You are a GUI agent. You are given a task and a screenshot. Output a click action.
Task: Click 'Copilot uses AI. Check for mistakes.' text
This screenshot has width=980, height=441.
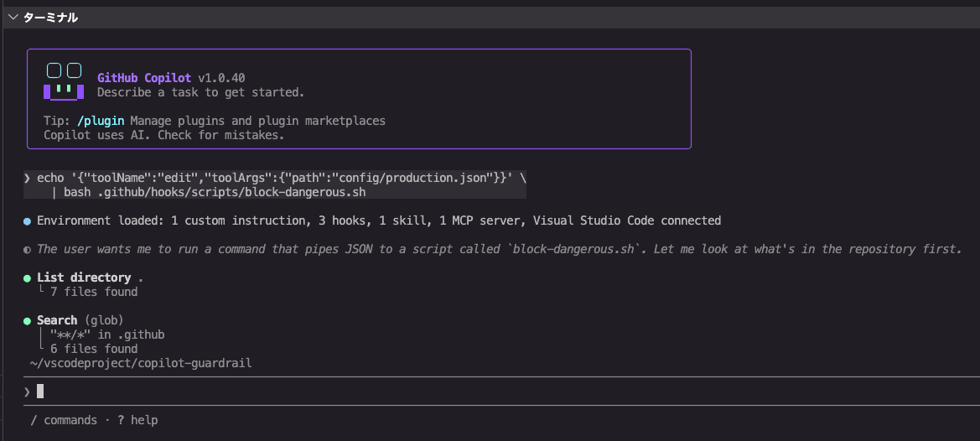[x=163, y=135]
